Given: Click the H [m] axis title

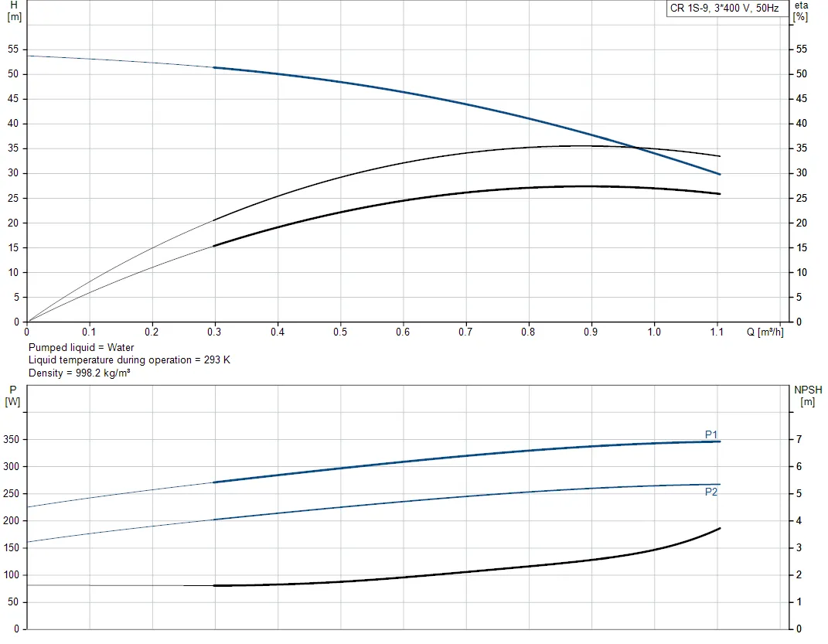Looking at the screenshot, I should click(x=14, y=11).
